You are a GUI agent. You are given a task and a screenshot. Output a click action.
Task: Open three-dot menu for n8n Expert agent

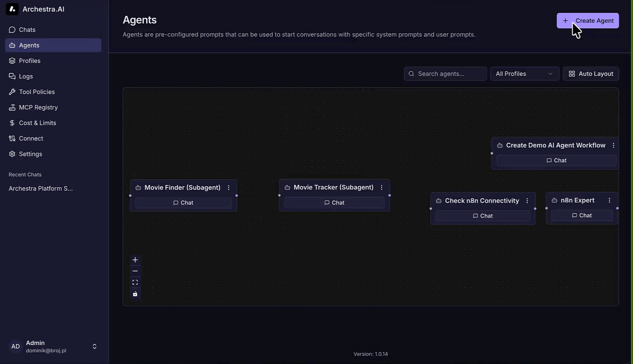coord(609,200)
